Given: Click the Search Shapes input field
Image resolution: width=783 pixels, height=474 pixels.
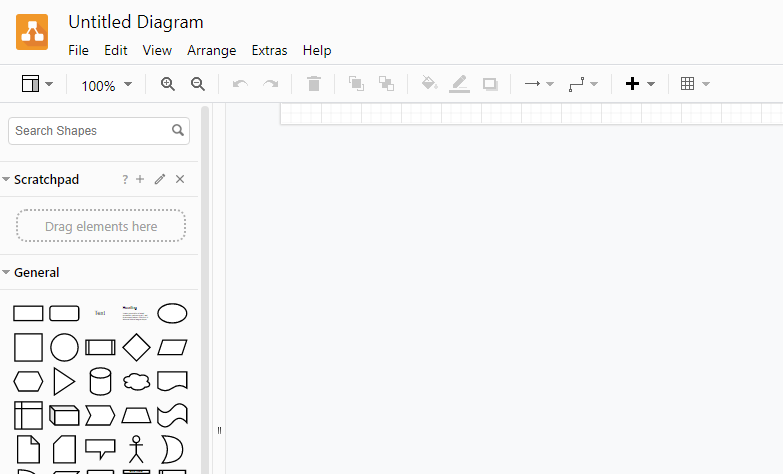Looking at the screenshot, I should (x=99, y=131).
